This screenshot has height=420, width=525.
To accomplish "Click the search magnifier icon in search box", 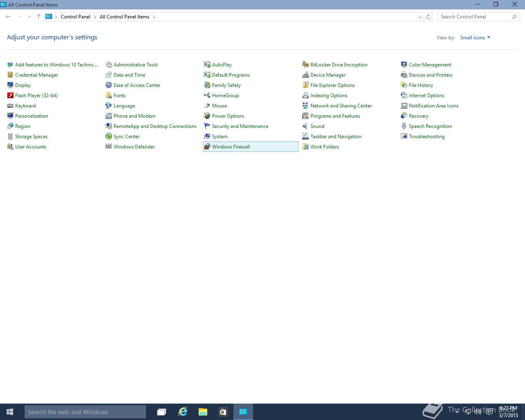I will [514, 17].
